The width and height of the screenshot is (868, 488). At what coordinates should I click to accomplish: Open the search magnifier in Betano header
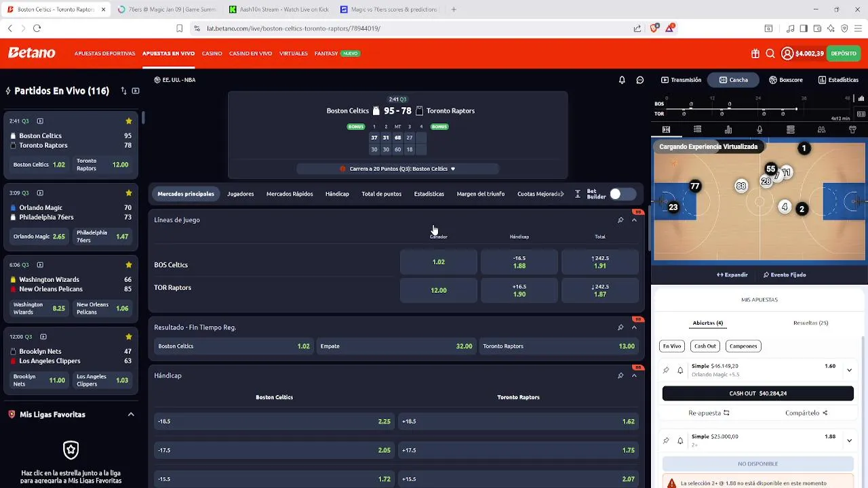770,54
